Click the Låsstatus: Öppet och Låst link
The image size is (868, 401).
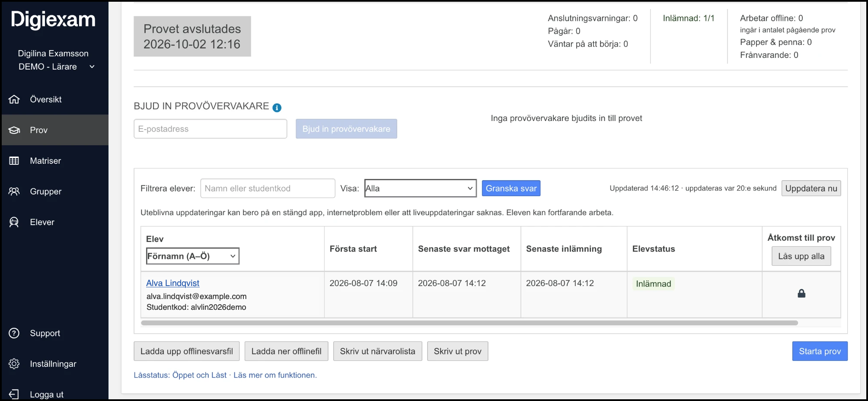[180, 375]
